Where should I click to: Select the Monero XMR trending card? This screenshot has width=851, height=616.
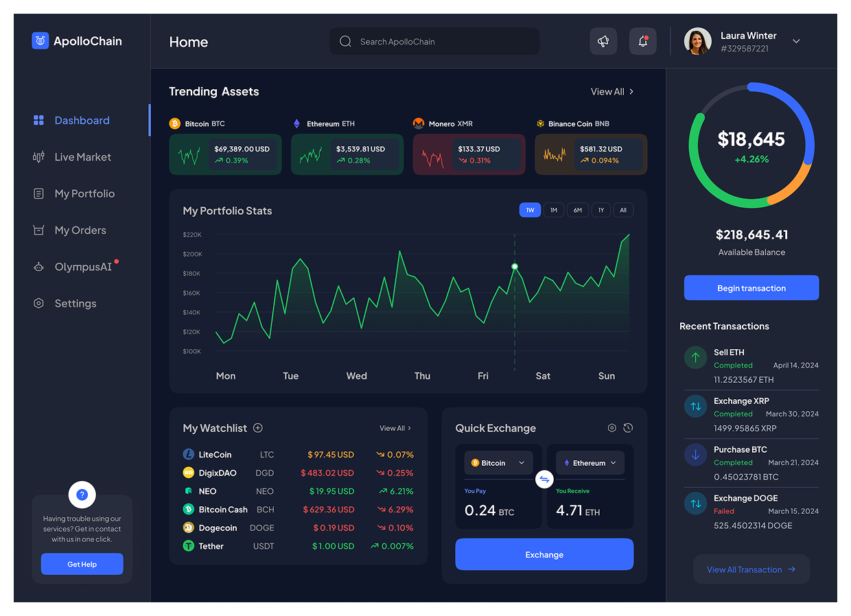point(469,154)
